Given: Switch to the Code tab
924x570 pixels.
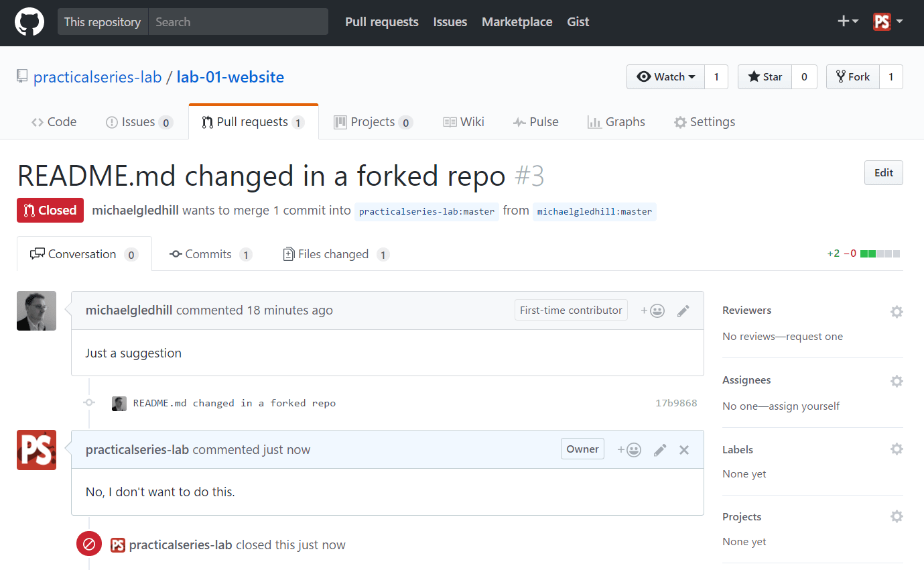Looking at the screenshot, I should click(54, 122).
